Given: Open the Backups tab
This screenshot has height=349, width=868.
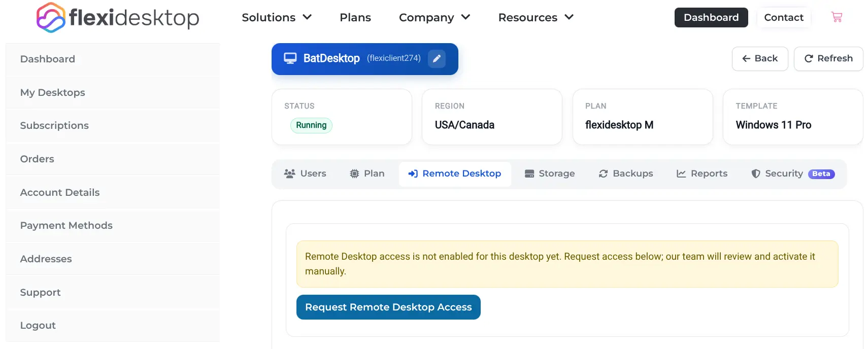Looking at the screenshot, I should pyautogui.click(x=626, y=173).
